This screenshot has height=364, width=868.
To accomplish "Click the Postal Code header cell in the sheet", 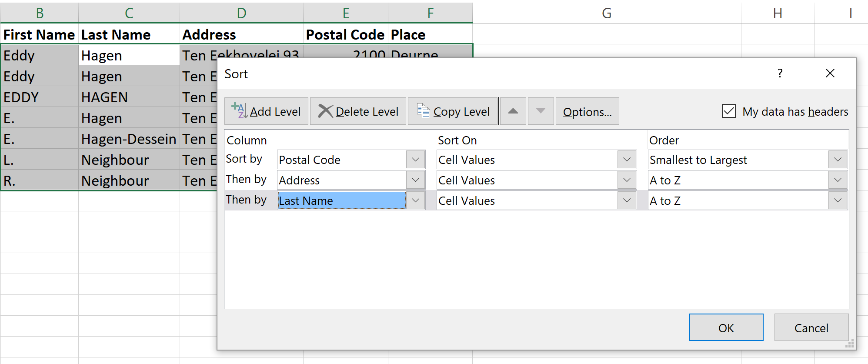I will (346, 34).
